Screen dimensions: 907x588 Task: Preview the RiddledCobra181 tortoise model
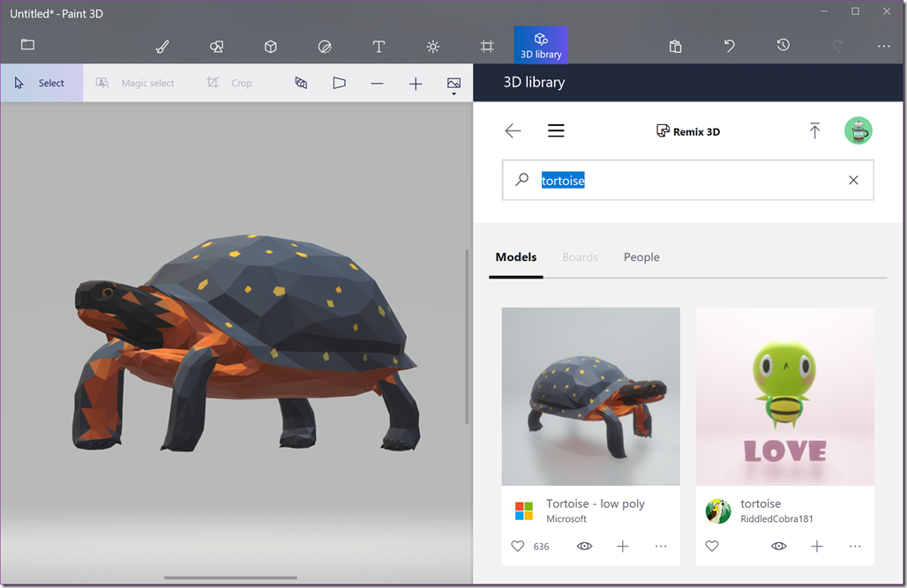[x=778, y=546]
